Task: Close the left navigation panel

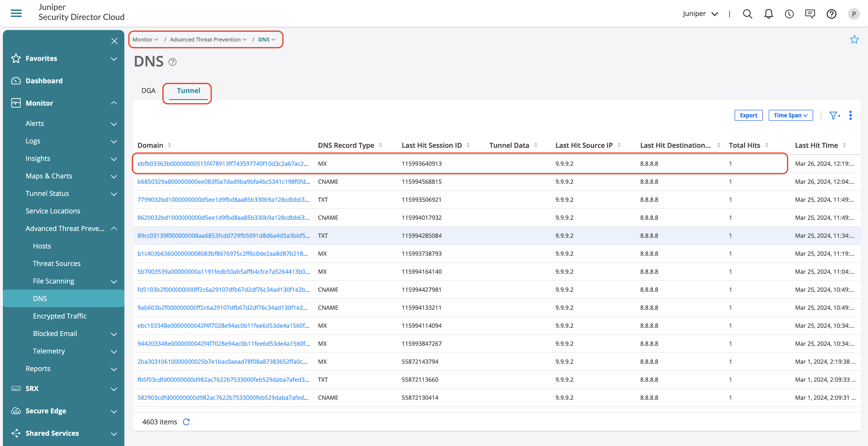Action: click(114, 41)
